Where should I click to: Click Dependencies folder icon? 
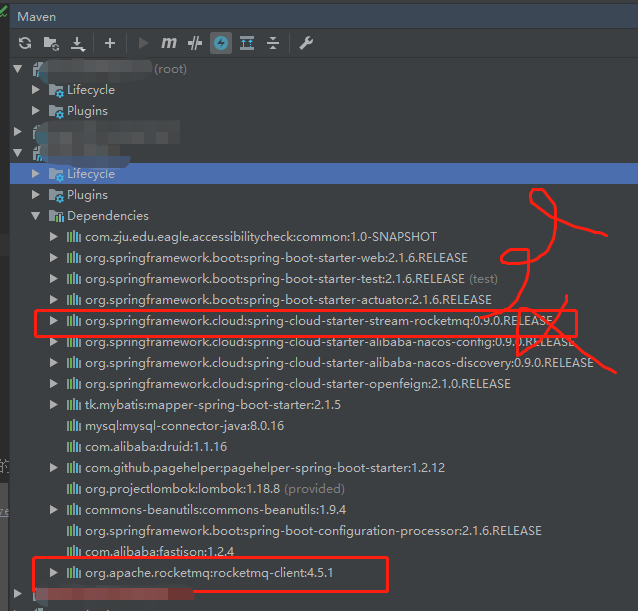[x=56, y=216]
